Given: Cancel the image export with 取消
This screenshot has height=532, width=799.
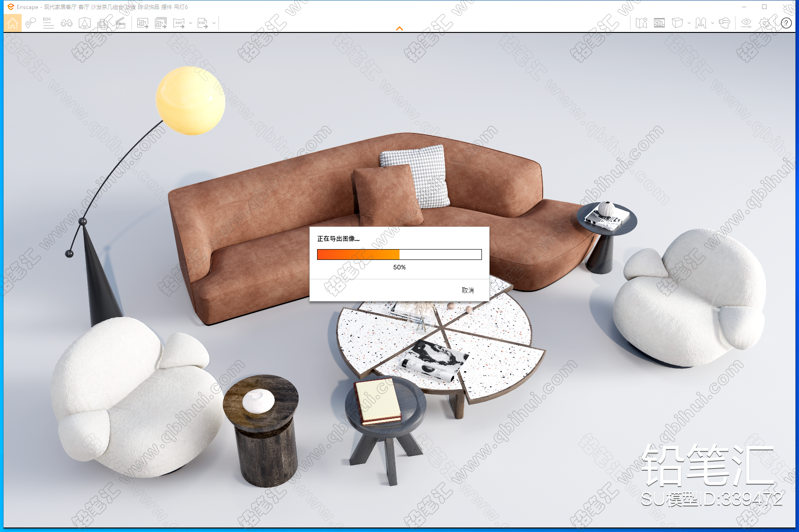Looking at the screenshot, I should [x=468, y=290].
